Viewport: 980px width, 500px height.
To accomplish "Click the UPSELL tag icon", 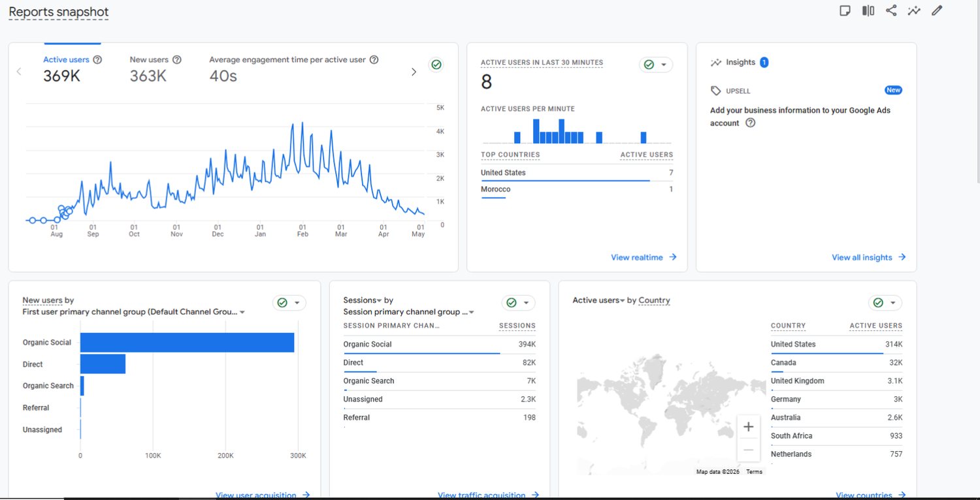I will pos(716,91).
